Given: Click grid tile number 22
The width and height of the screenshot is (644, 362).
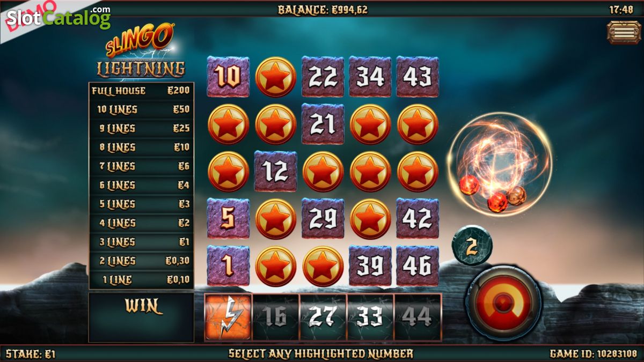Looking at the screenshot, I should tap(323, 77).
